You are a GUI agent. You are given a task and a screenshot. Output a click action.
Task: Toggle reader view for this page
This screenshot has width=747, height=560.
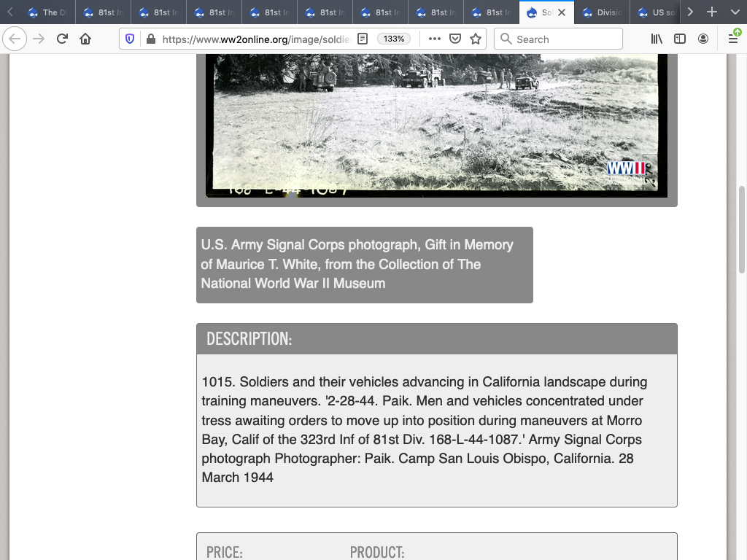point(363,39)
